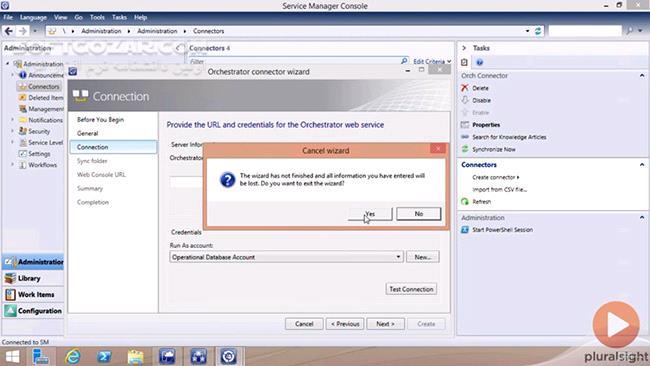Select Notifications in the navigation tree

45,120
